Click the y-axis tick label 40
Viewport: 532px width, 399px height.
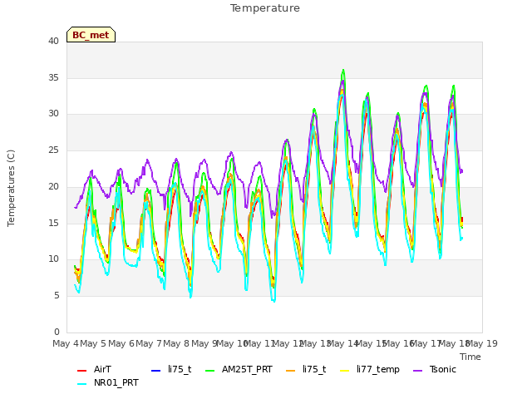pos(53,41)
